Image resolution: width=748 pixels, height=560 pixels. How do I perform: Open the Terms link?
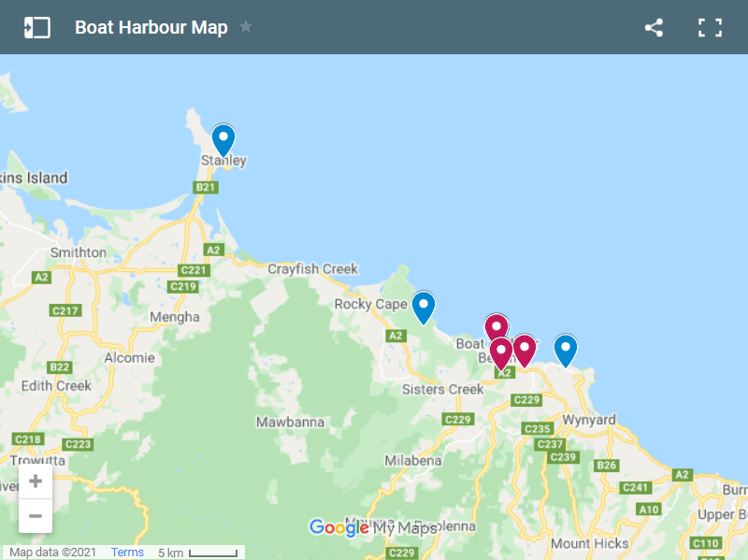click(127, 553)
